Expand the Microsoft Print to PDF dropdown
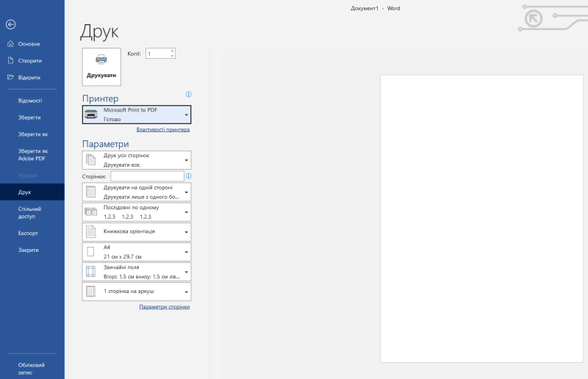588x379 pixels. (137, 115)
